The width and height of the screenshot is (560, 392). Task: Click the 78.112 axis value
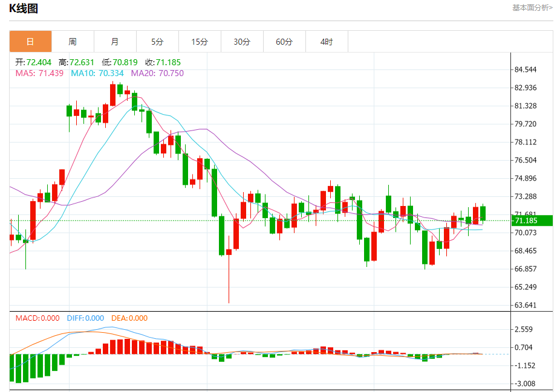pos(526,142)
